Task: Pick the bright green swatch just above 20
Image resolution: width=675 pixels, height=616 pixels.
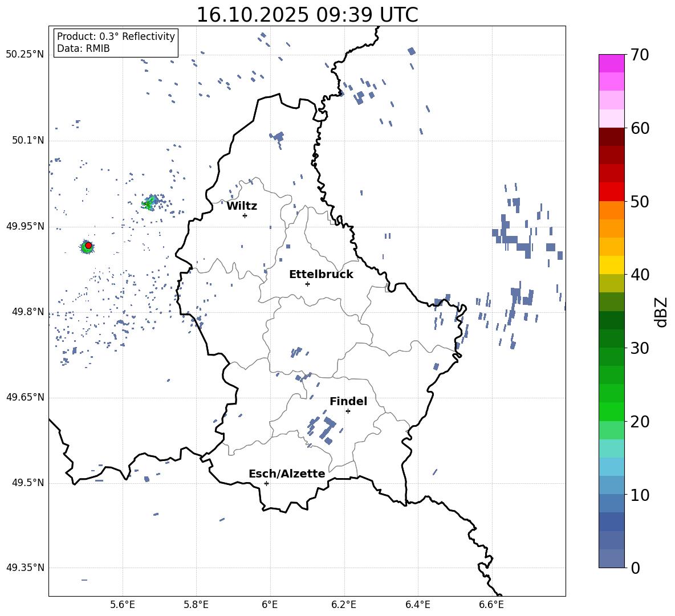Action: coord(611,411)
